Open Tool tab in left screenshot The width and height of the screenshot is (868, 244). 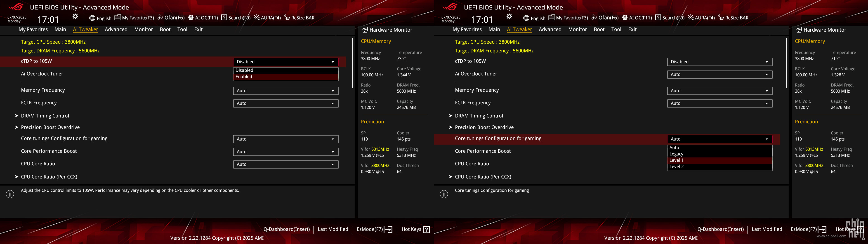pyautogui.click(x=182, y=29)
